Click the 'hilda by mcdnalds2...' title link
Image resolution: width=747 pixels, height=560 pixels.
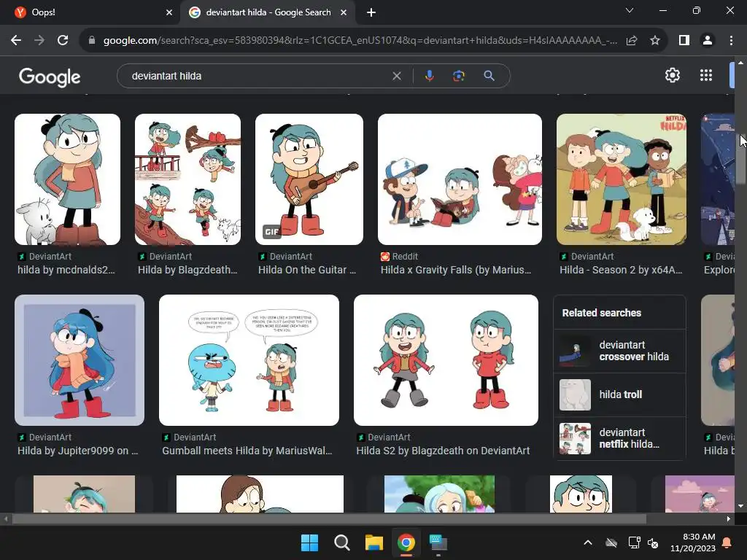tap(66, 270)
